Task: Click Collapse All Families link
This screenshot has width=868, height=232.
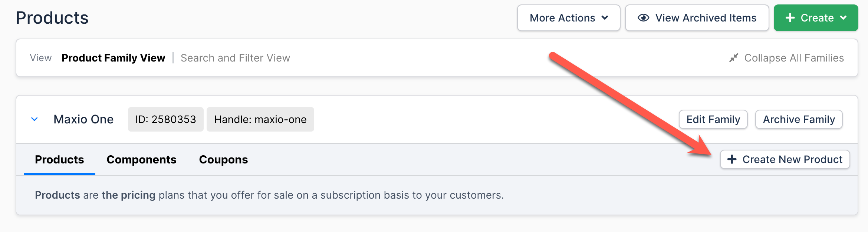Action: point(794,58)
